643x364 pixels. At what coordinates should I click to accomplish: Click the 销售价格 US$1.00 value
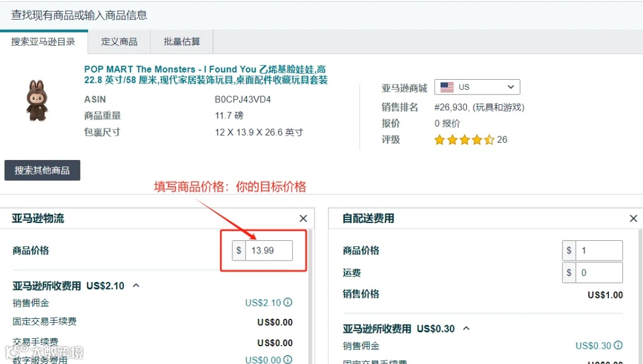[x=605, y=295]
